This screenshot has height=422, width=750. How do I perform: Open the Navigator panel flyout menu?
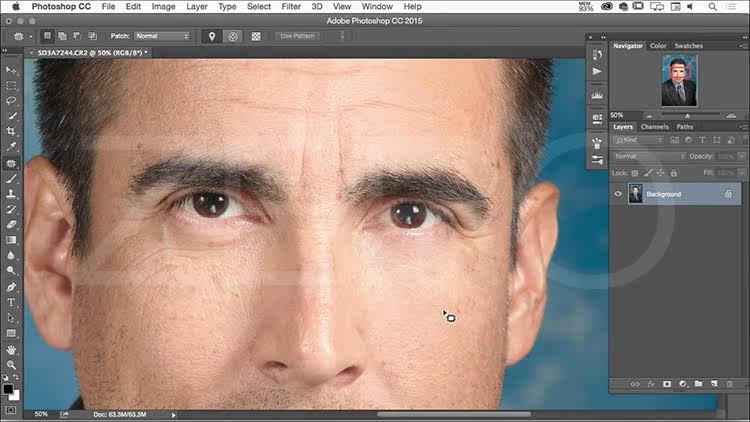tap(743, 46)
